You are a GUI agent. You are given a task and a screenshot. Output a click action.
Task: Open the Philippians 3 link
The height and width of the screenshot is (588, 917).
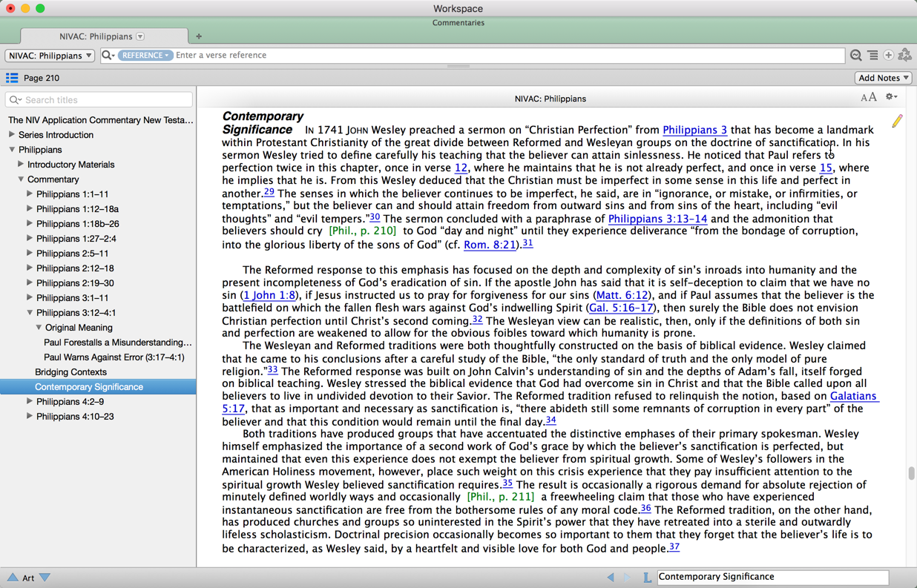694,130
